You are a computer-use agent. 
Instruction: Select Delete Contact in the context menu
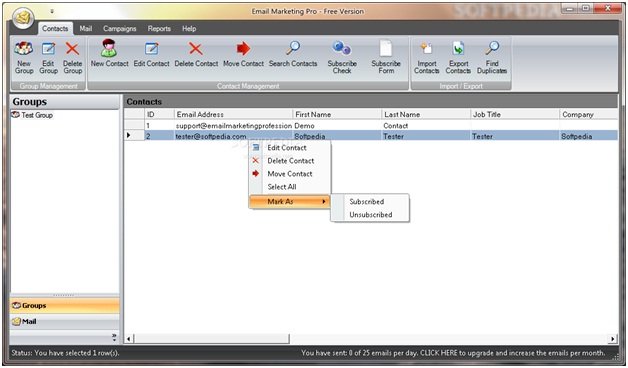(x=290, y=161)
